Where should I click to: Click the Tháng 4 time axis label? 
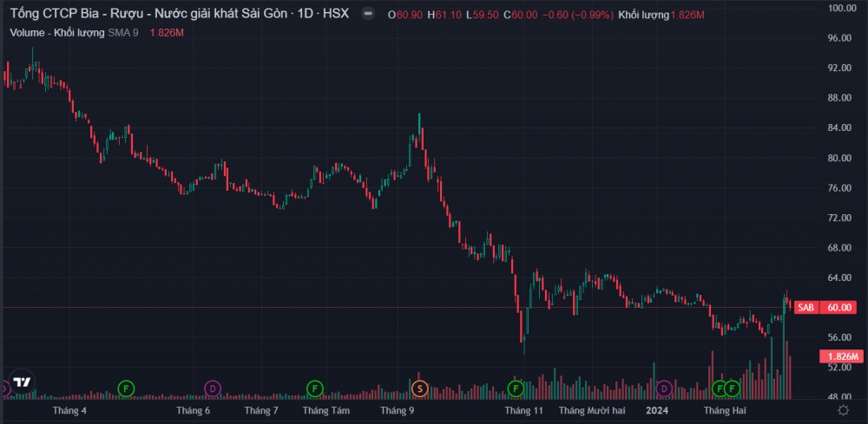[69, 411]
